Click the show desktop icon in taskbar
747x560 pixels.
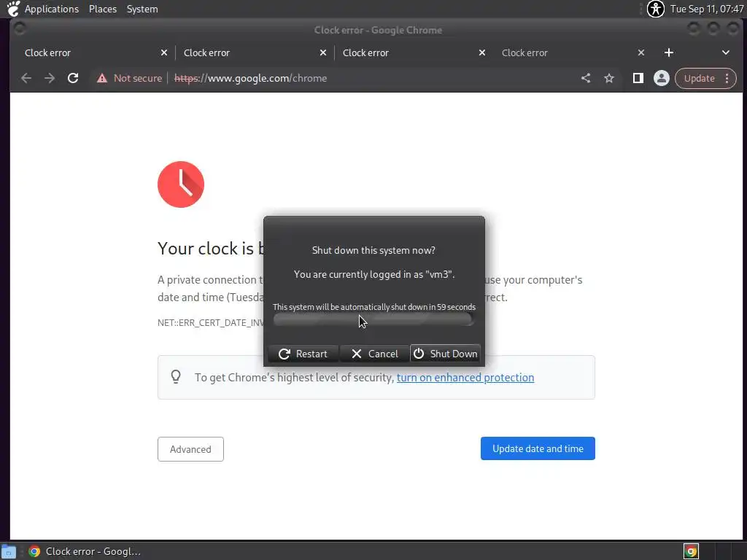click(9, 551)
